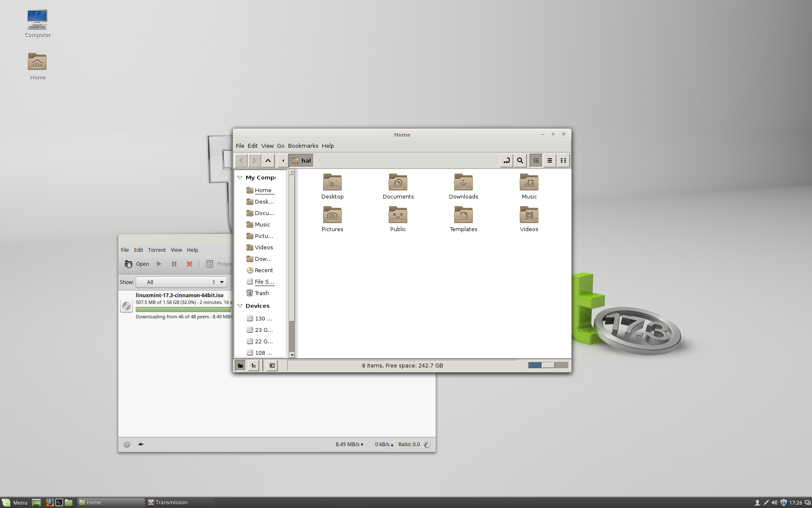Screen dimensions: 812x508
Task: Open the Go menu
Action: click(x=281, y=146)
